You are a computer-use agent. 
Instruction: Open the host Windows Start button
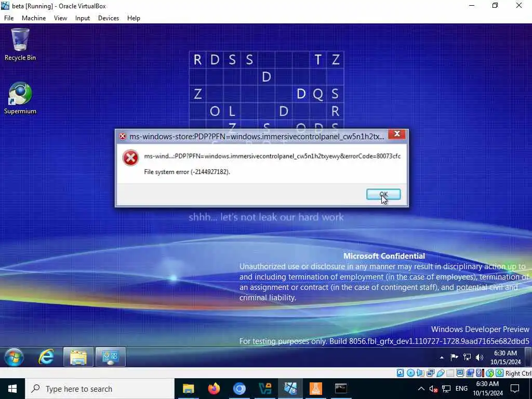point(12,389)
